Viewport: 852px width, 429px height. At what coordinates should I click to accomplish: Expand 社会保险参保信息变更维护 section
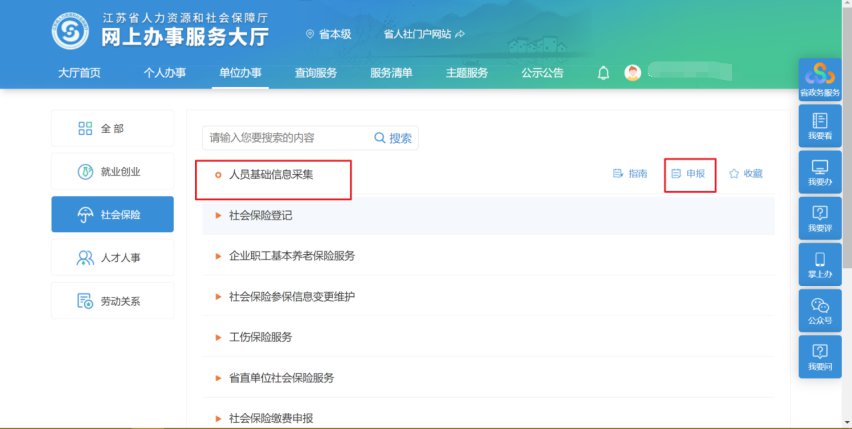[291, 297]
